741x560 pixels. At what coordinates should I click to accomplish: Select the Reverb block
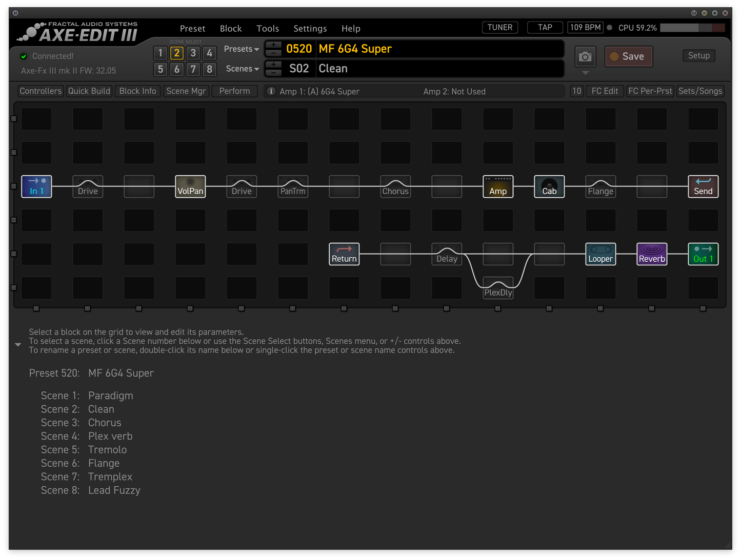click(x=652, y=254)
